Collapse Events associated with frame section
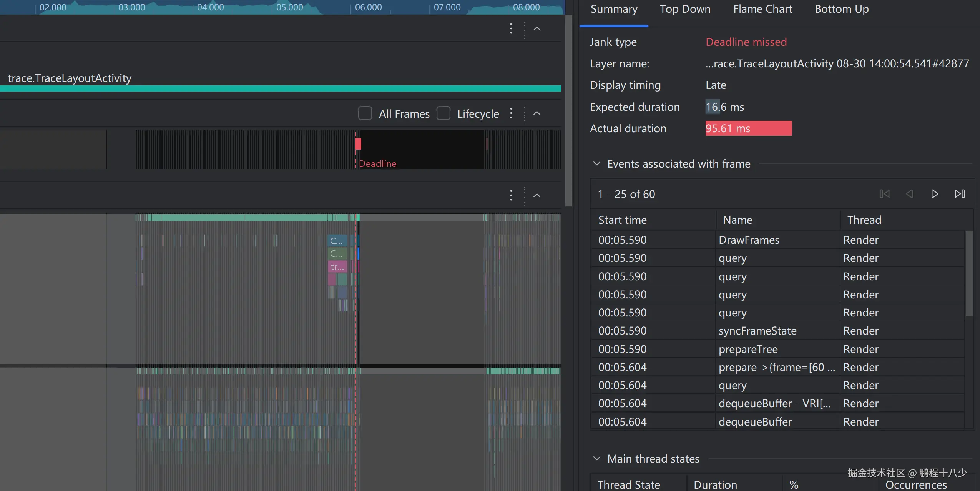This screenshot has height=491, width=980. [596, 164]
